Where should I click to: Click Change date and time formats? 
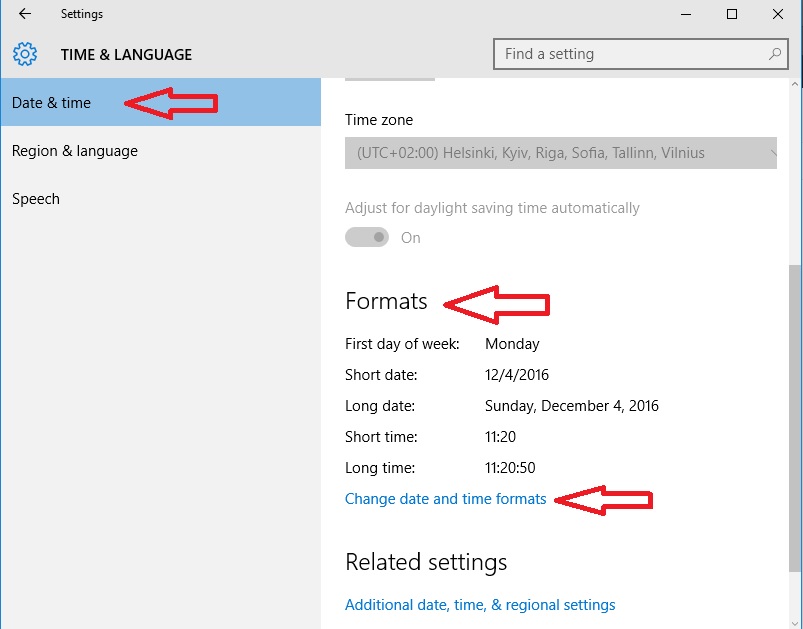[445, 499]
